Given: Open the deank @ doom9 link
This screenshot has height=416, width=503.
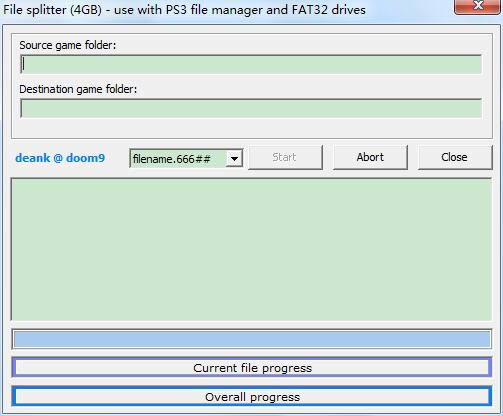Looking at the screenshot, I should click(x=60, y=158).
